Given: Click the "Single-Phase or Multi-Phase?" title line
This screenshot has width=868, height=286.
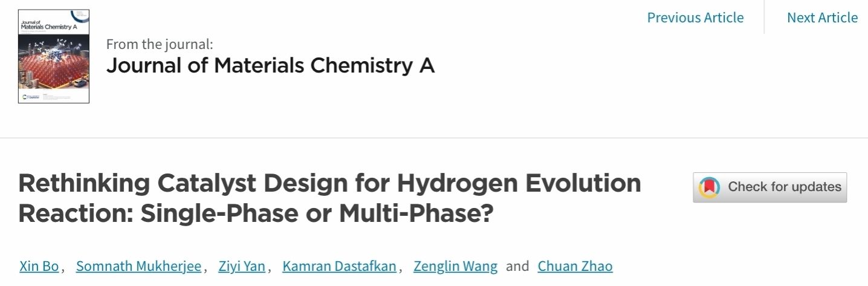Looking at the screenshot, I should (256, 213).
